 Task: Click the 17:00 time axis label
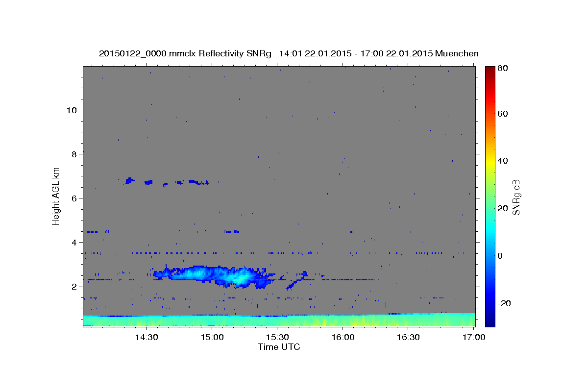[x=474, y=337]
